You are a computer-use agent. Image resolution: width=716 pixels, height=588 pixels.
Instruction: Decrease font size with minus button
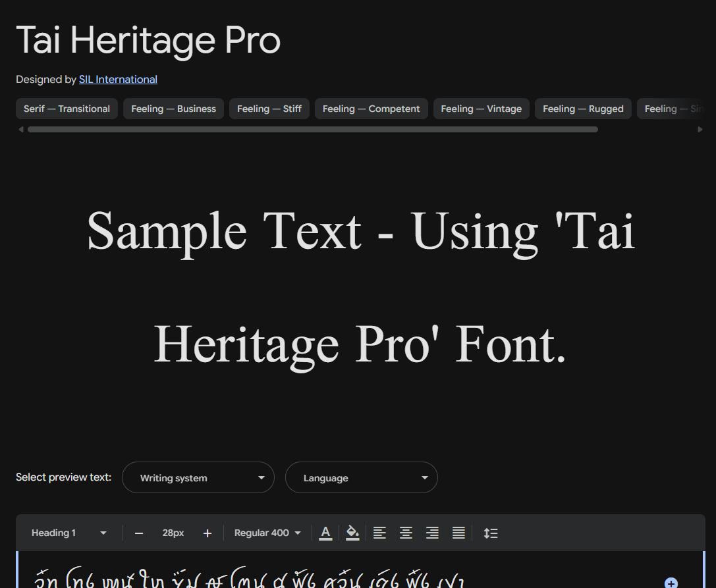click(139, 533)
